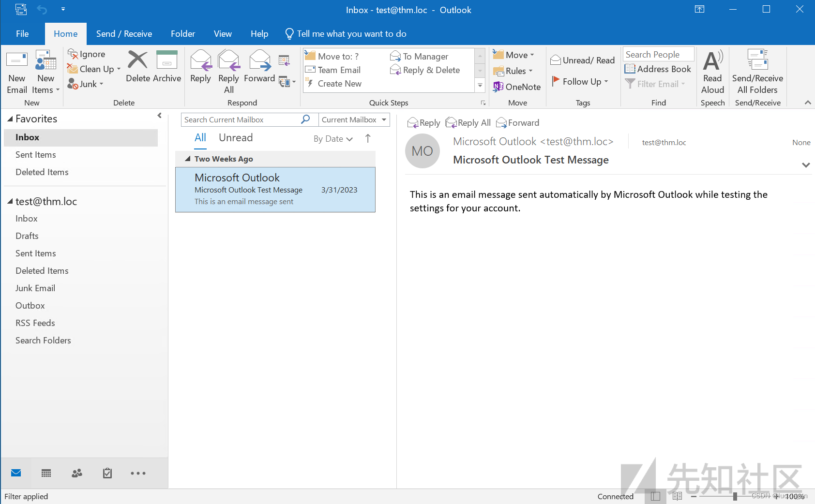Screen dimensions: 815x504
Task: Select Reply & Delete quick step
Action: click(x=425, y=70)
